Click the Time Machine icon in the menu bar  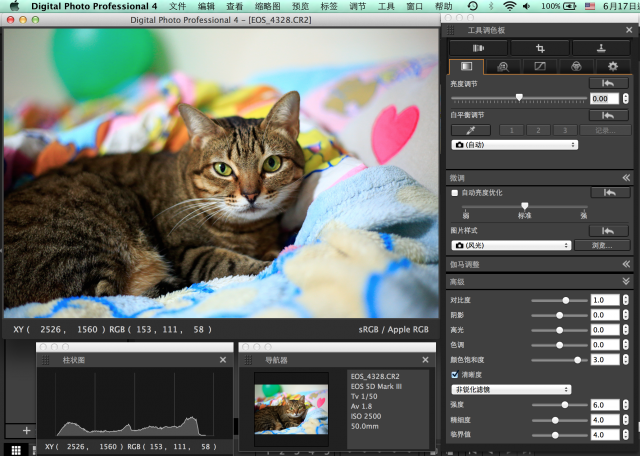[472, 6]
